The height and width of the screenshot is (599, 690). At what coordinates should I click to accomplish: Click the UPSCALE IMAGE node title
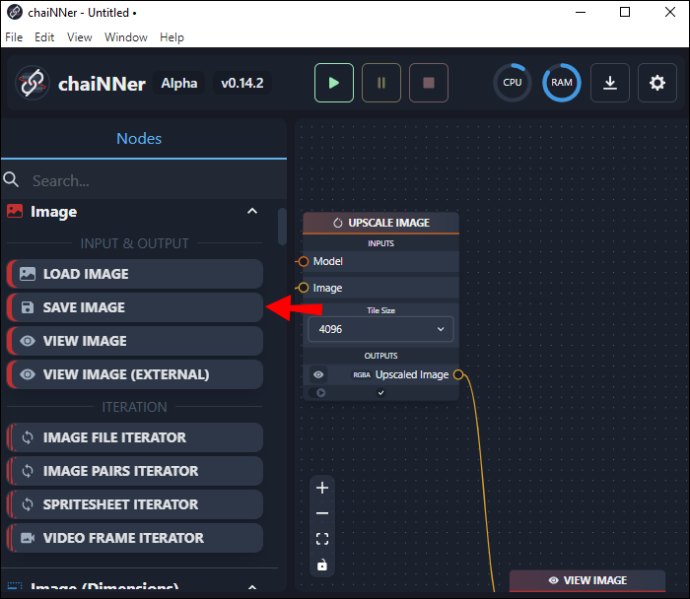pyautogui.click(x=389, y=223)
